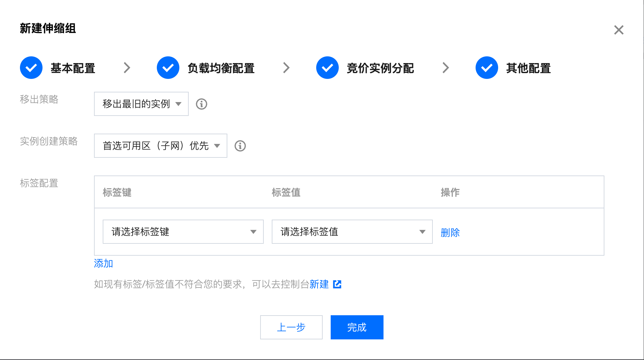Go to 基本配置 step label
The height and width of the screenshot is (360, 644).
[73, 68]
